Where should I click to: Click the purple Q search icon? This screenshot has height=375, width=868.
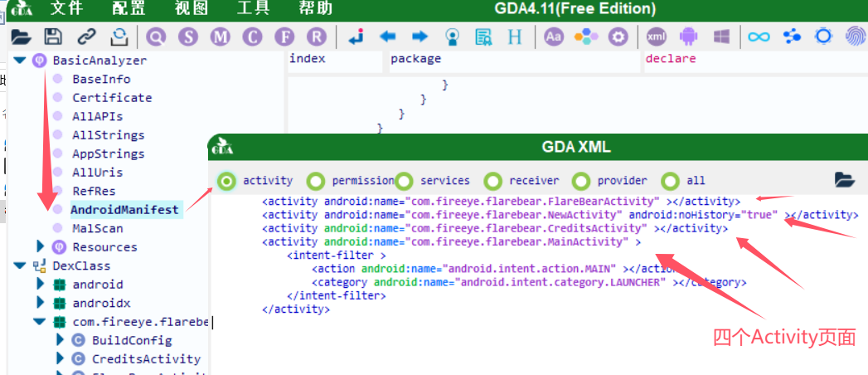coord(156,37)
